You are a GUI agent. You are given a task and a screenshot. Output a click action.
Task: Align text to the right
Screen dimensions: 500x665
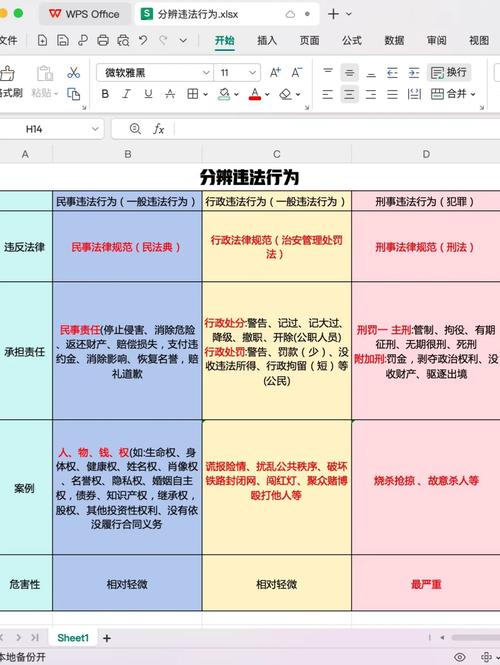tap(371, 94)
